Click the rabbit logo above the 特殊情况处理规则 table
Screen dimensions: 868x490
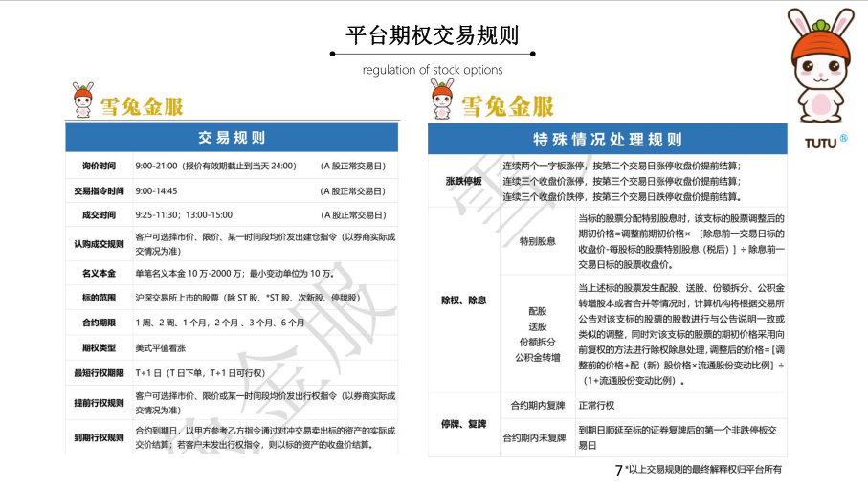click(441, 99)
